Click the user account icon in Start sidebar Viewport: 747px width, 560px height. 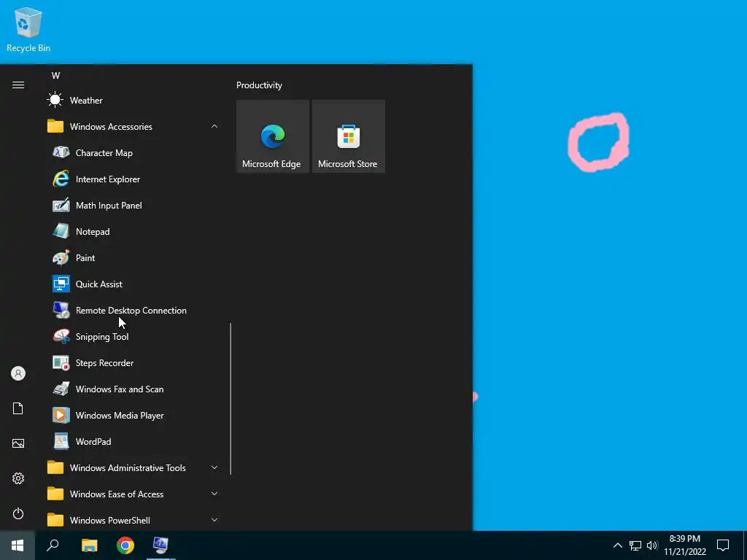coord(18,373)
